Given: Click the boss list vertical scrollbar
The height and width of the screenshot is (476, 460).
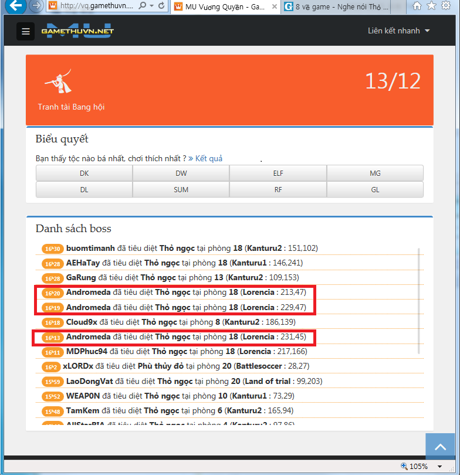Looking at the screenshot, I should click(419, 299).
